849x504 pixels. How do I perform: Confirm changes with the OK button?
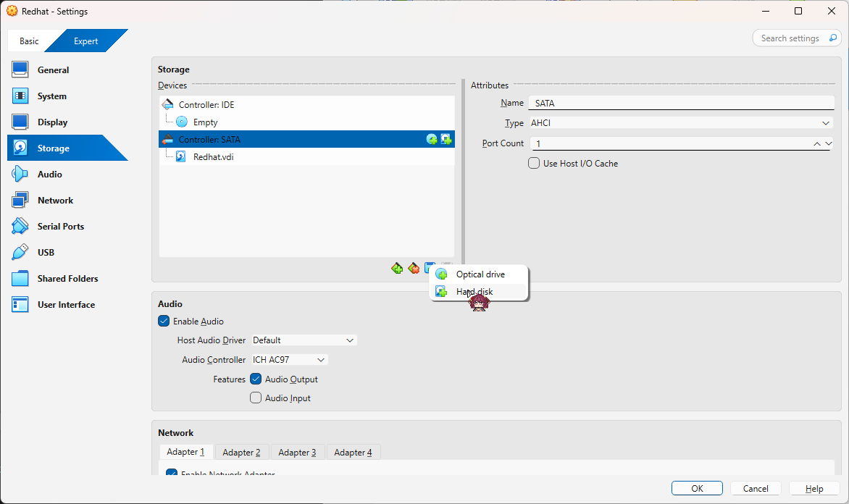coord(696,487)
